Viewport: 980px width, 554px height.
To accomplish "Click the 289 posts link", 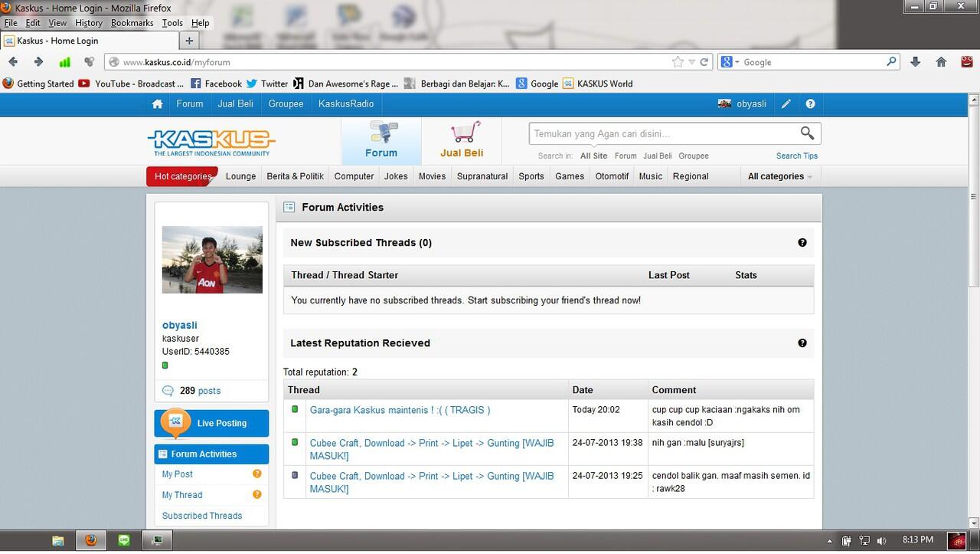I will click(x=200, y=391).
